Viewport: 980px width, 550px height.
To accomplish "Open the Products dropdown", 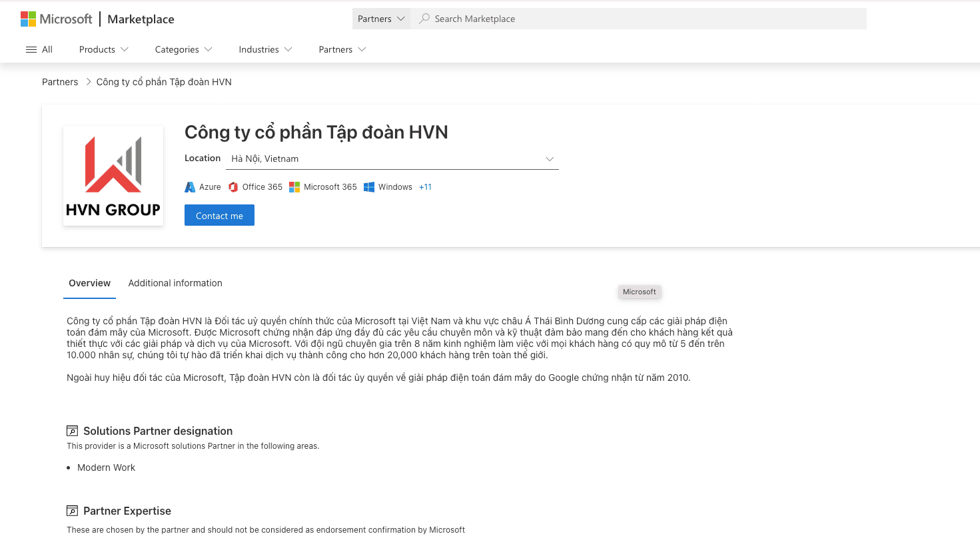I will tap(103, 49).
